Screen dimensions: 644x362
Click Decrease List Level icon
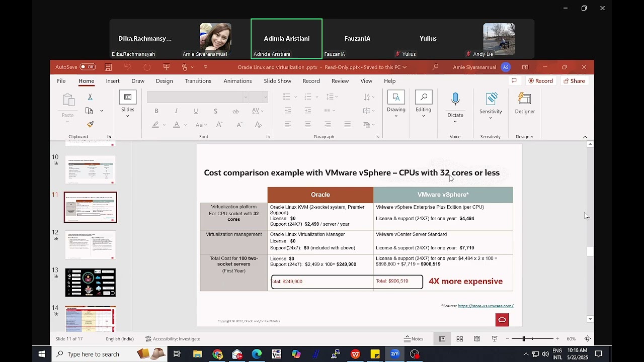point(288,111)
